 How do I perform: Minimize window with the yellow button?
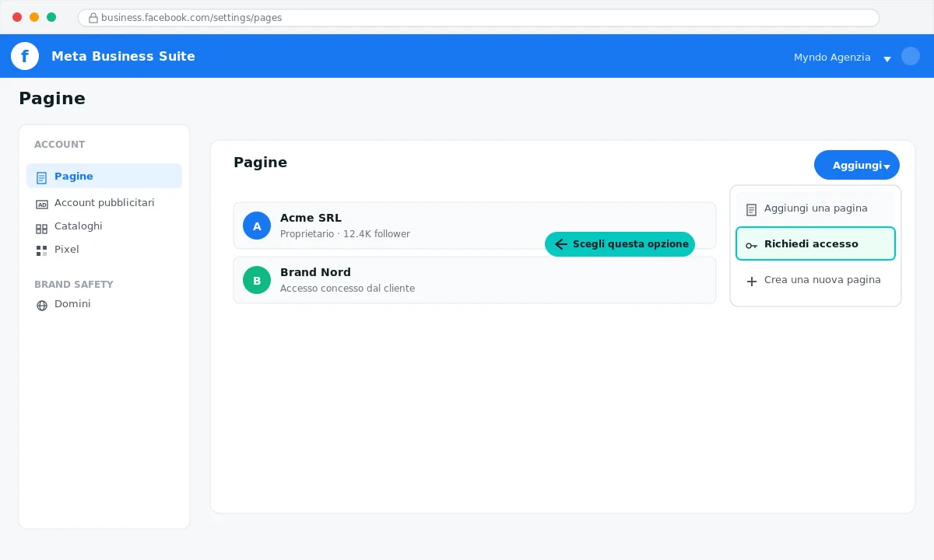pos(34,17)
